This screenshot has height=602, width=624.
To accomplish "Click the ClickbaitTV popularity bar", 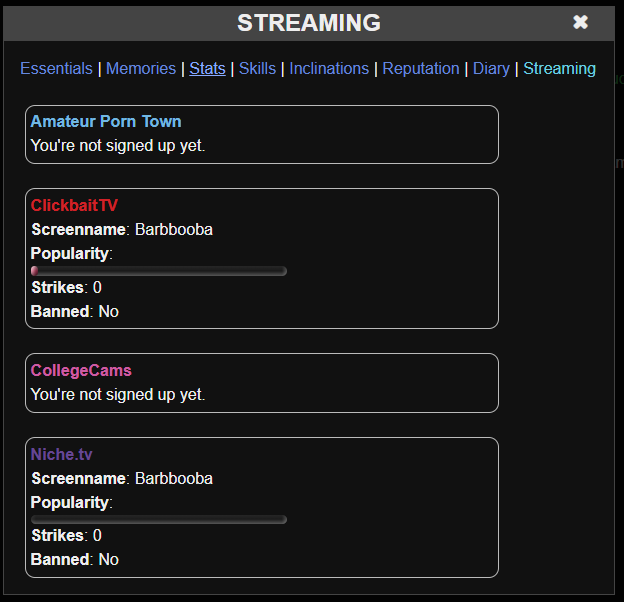I will (x=159, y=271).
